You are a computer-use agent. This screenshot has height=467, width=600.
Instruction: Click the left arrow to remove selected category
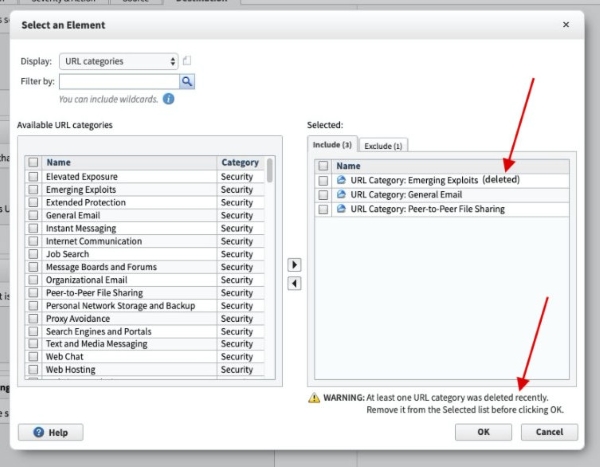click(x=294, y=283)
